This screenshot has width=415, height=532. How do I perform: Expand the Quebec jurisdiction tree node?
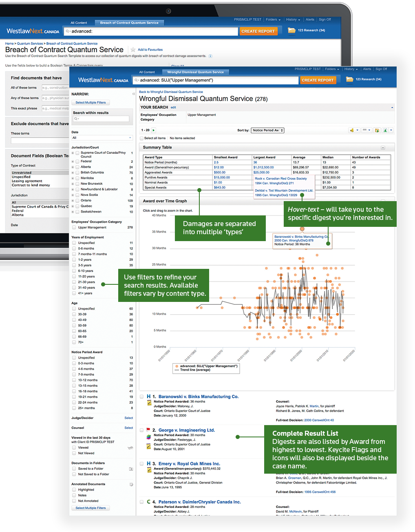pyautogui.click(x=73, y=206)
